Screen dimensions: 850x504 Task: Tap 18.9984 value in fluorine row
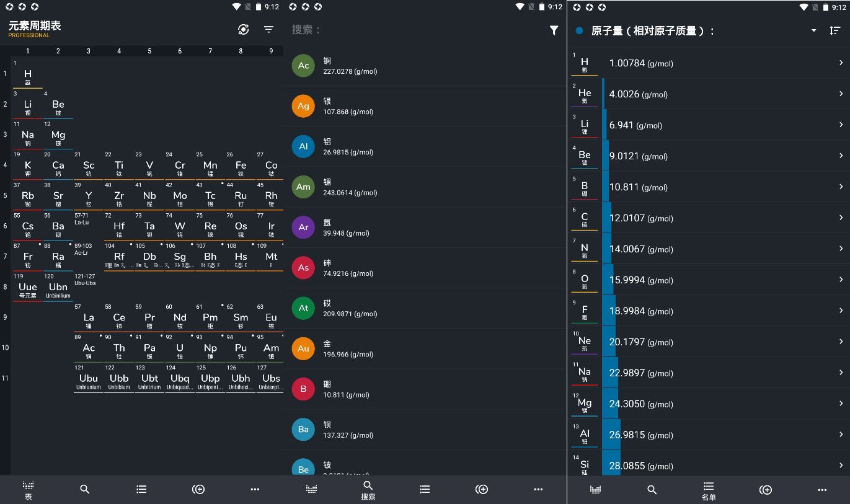pos(627,311)
